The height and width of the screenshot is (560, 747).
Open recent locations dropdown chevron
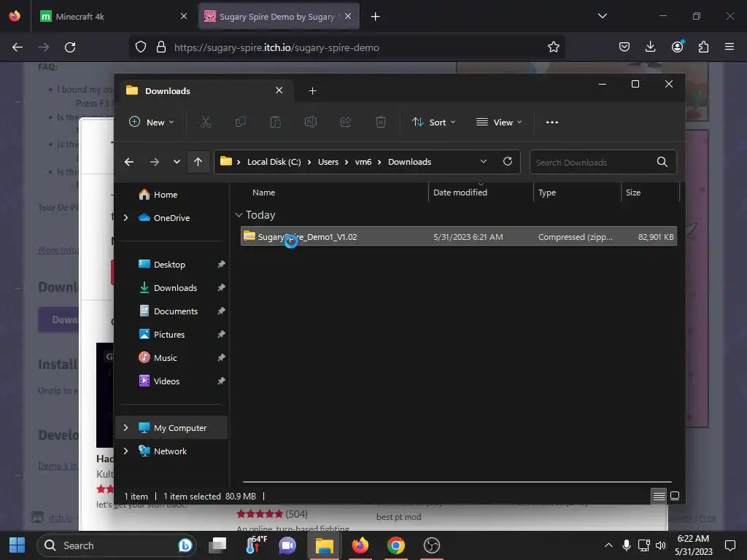click(x=177, y=162)
